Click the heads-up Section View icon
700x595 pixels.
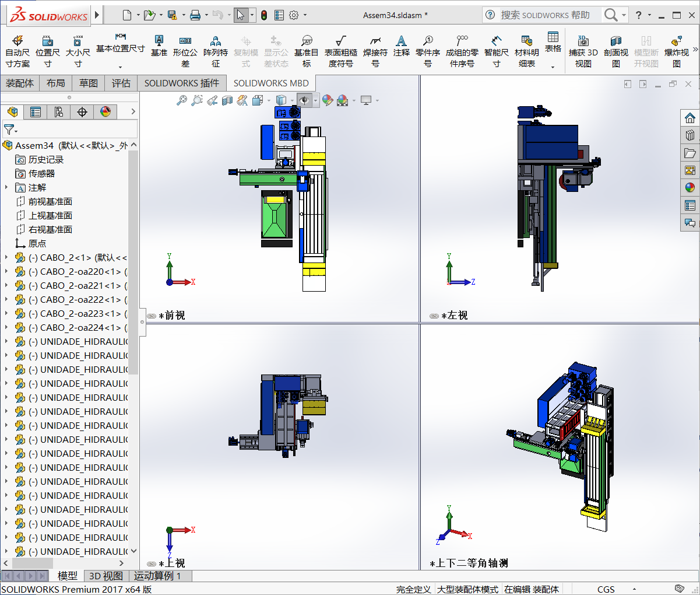click(x=227, y=100)
